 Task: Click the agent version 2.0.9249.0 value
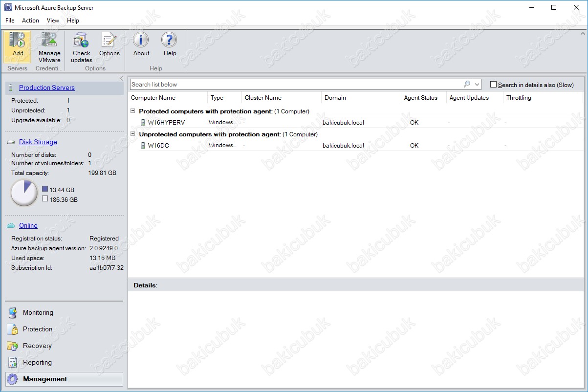click(x=104, y=248)
